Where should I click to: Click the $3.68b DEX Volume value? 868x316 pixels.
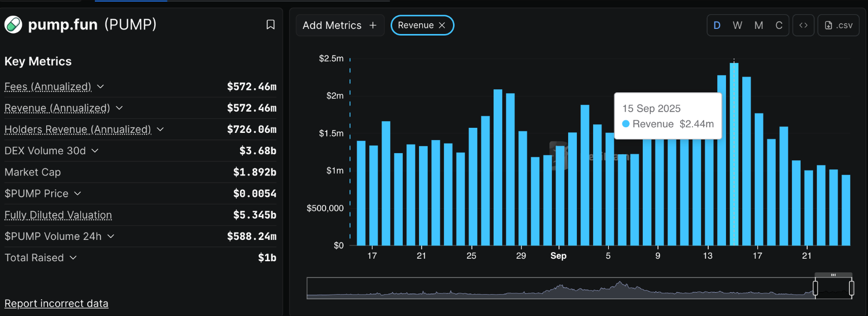point(258,151)
